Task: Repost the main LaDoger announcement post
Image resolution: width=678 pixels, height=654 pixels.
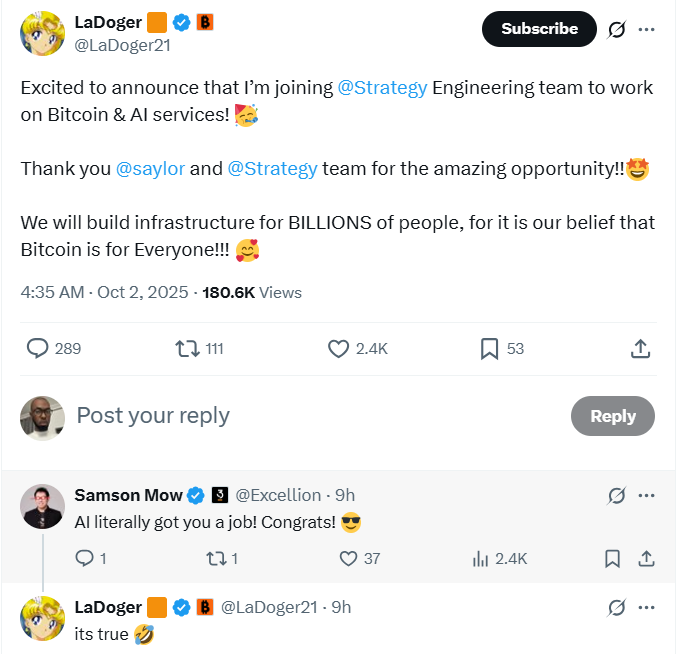Action: pos(186,348)
